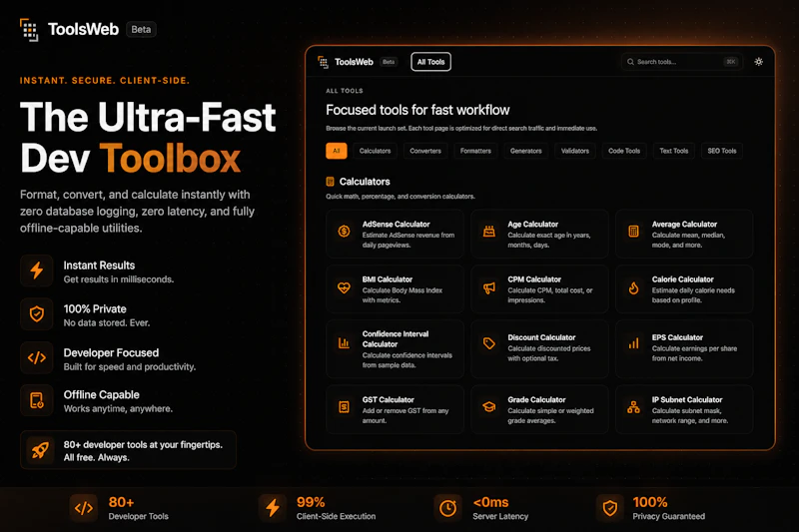
Task: Click the Discount Calculator price tag icon
Action: (489, 343)
